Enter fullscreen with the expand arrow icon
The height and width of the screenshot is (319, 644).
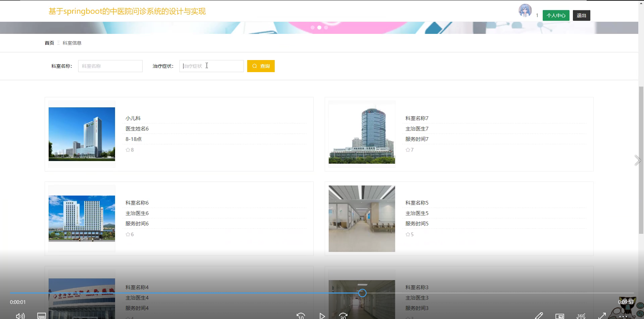(x=602, y=316)
